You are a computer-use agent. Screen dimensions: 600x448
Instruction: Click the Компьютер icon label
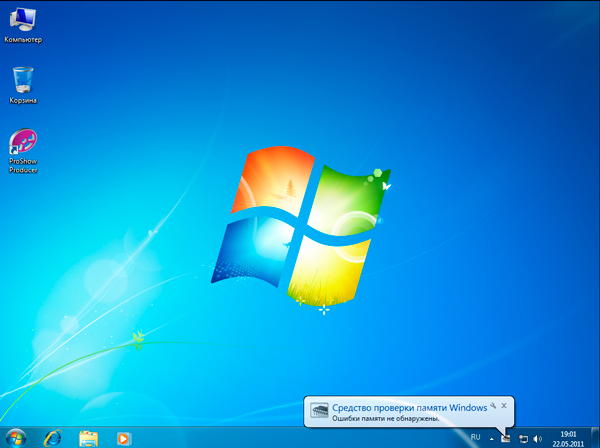click(x=23, y=40)
